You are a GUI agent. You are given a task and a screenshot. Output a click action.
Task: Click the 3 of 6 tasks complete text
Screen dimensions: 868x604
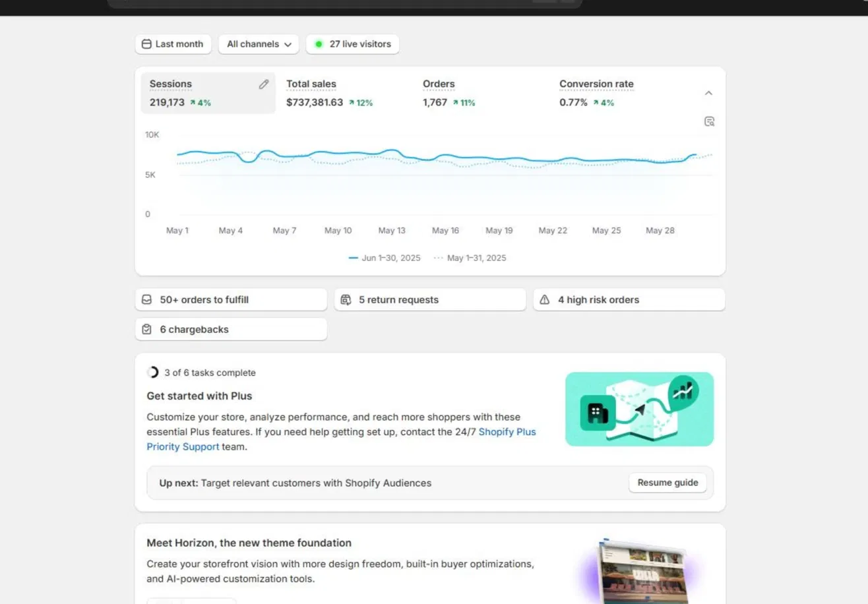[x=210, y=373]
